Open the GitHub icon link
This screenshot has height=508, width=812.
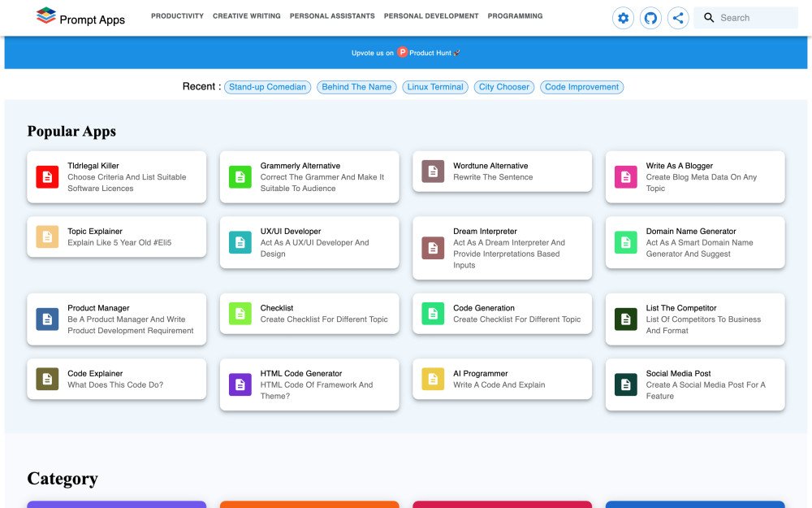coord(650,18)
